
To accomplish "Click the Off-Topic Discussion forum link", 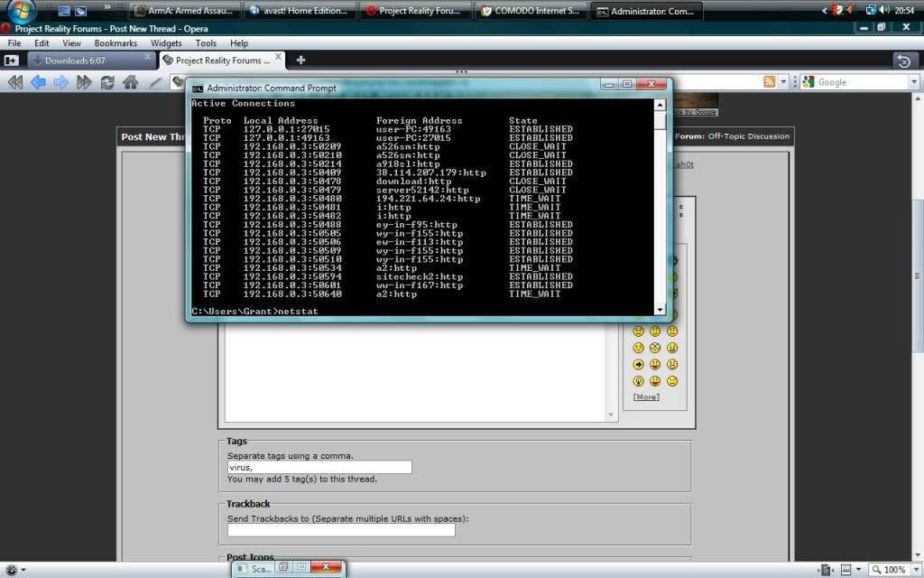I will coord(748,136).
